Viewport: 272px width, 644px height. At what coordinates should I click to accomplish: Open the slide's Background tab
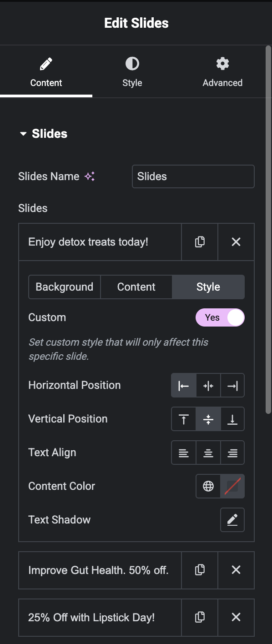point(65,287)
